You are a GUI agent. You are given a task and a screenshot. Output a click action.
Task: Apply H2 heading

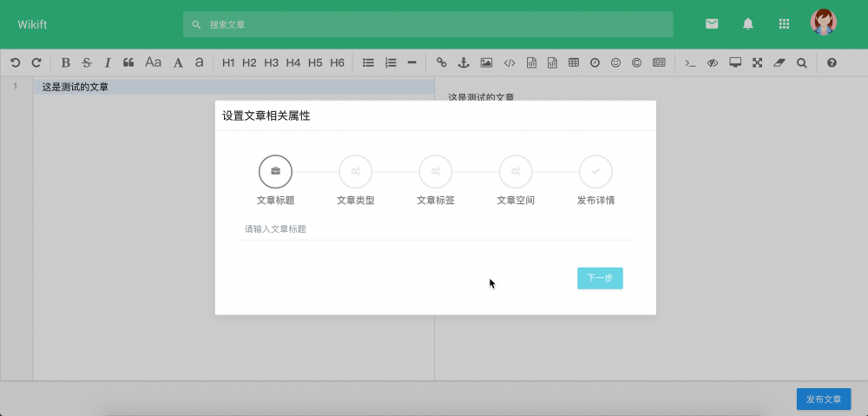coord(249,63)
